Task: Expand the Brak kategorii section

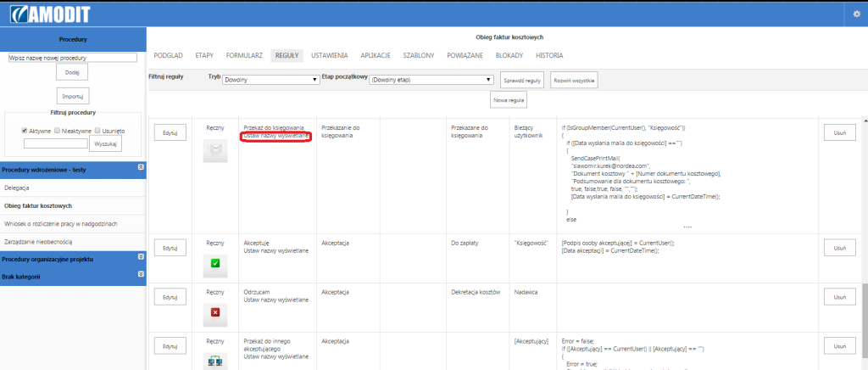Action: click(x=142, y=273)
